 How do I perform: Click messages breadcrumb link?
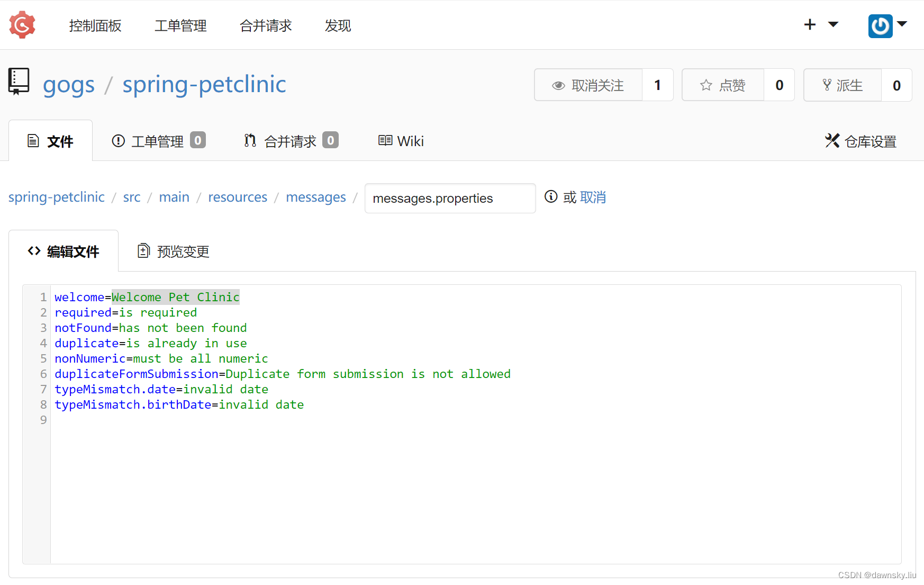point(316,197)
